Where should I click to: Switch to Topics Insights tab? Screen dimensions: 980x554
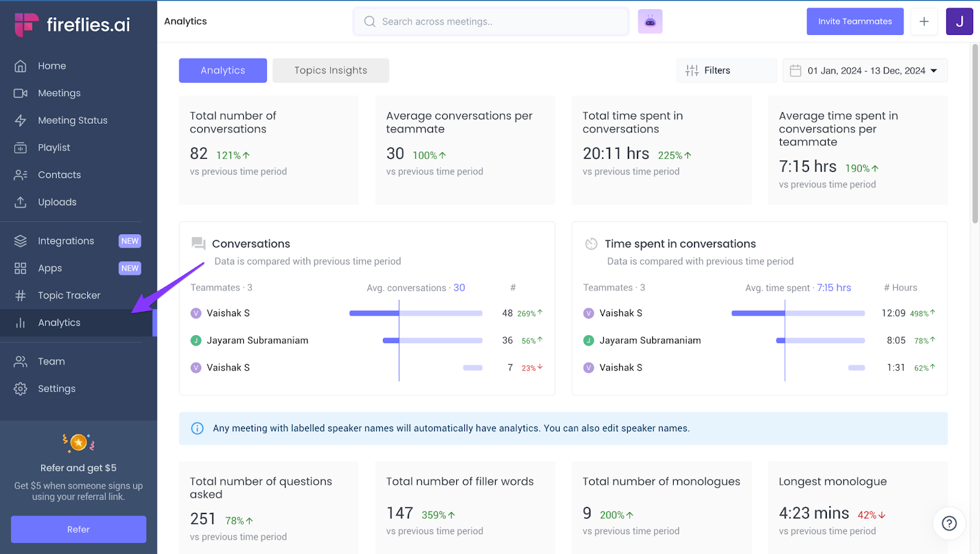tap(330, 70)
